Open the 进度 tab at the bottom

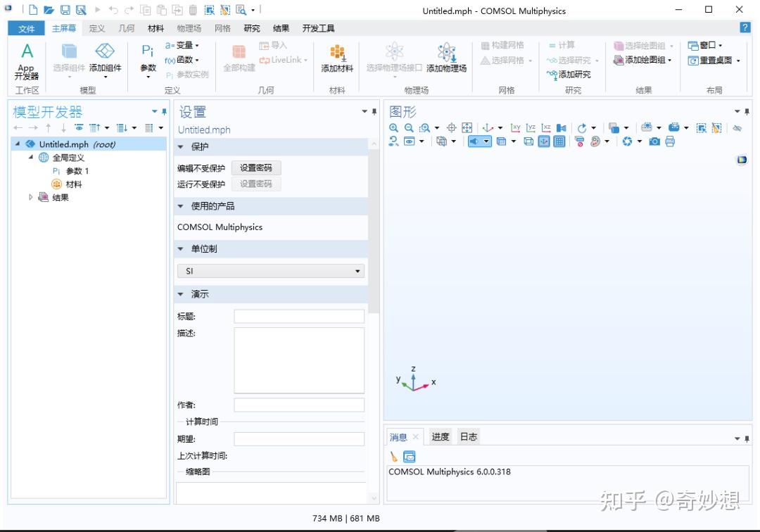440,436
